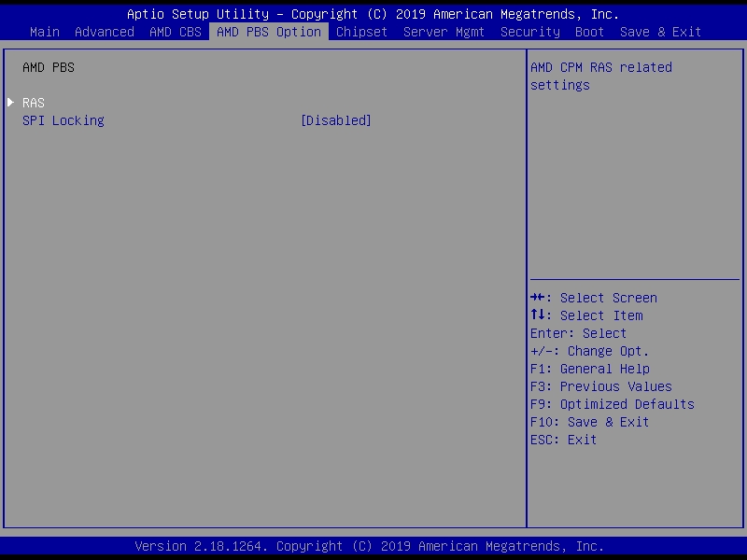Screen dimensions: 747x560
Task: Click the Select Screen key hint
Action: tap(594, 298)
